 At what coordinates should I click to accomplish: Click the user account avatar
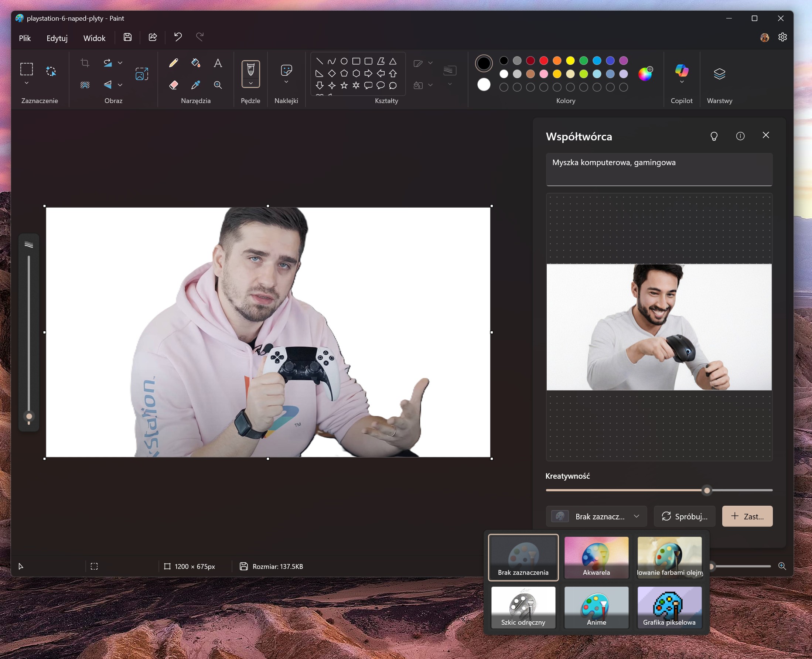(x=765, y=37)
